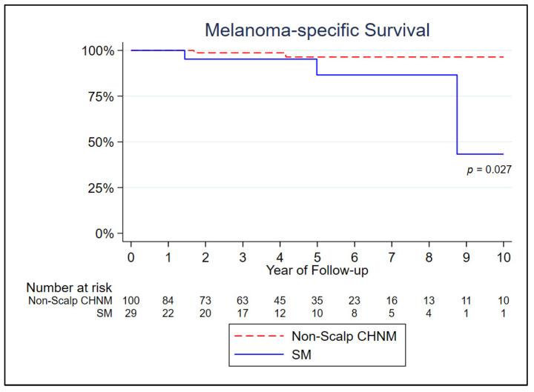Click the red dashed Non-Scalp CHNM legend line
The height and width of the screenshot is (392, 534).
[x=259, y=336]
